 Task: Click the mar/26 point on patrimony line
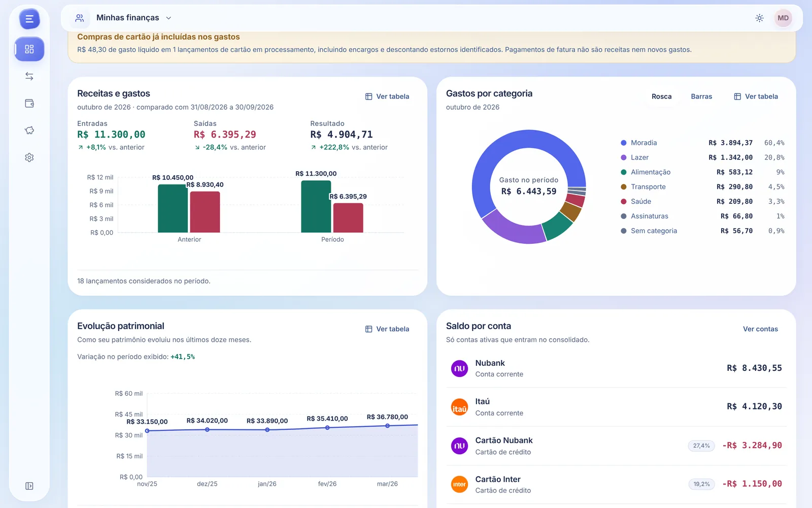point(387,426)
